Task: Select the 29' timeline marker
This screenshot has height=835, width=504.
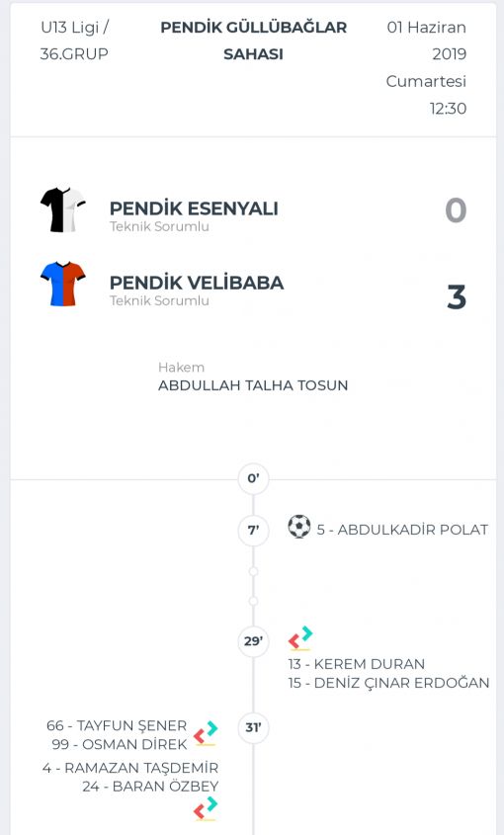Action: 254,641
